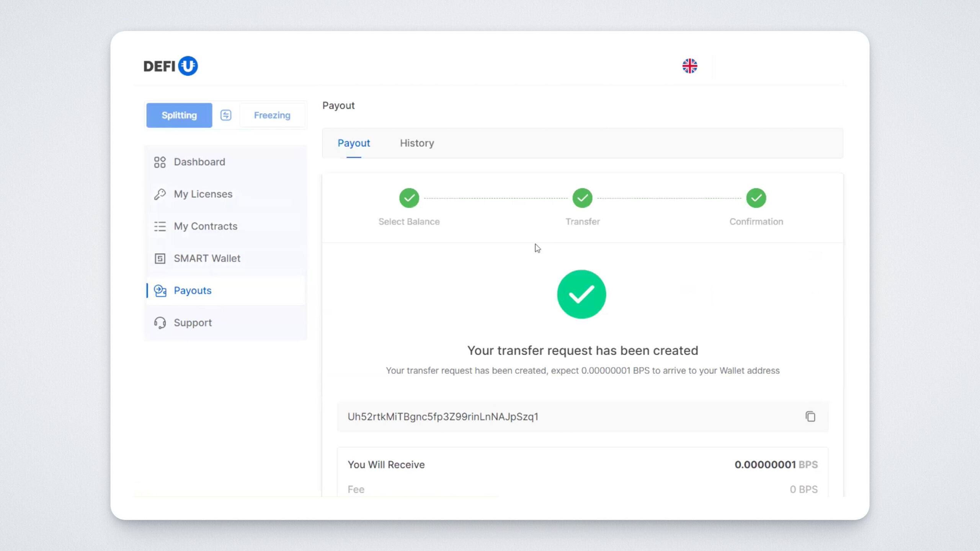The width and height of the screenshot is (980, 551).
Task: Copy wallet address with copy icon
Action: [x=810, y=416]
